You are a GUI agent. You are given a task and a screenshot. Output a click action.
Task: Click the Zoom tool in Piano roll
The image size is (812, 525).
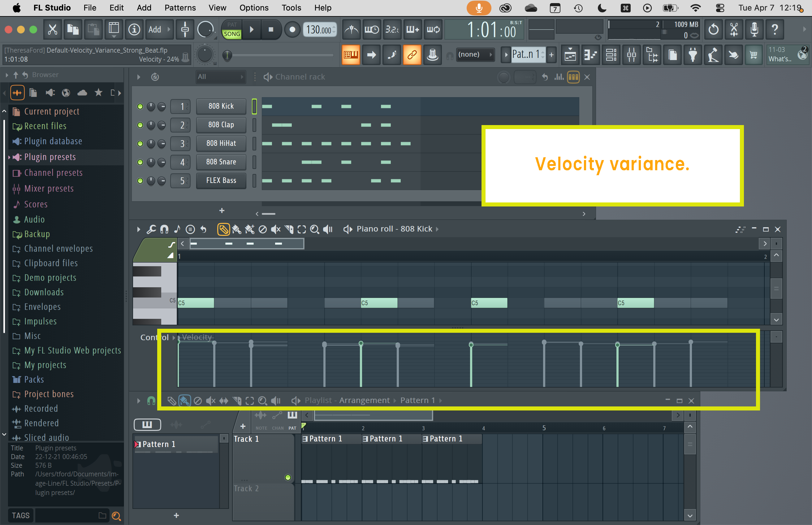coord(314,229)
